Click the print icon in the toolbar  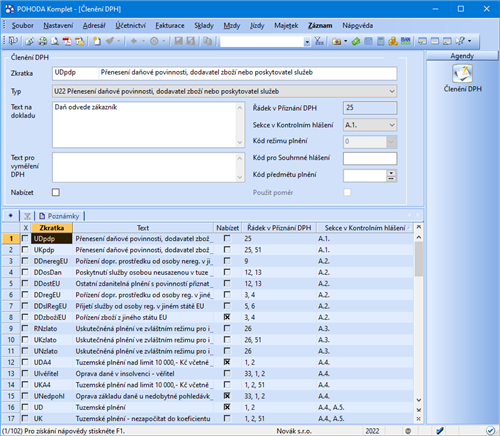tap(43, 41)
